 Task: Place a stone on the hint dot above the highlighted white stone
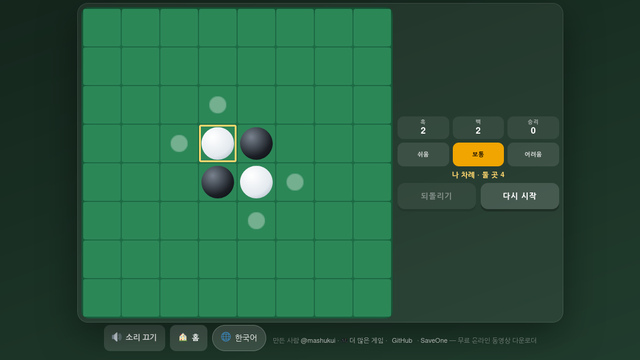[x=218, y=105]
